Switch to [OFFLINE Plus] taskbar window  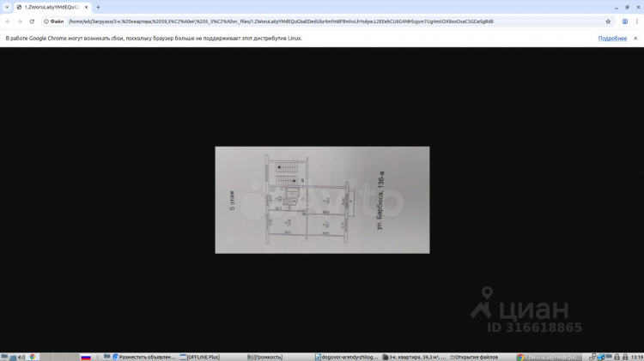coord(200,358)
